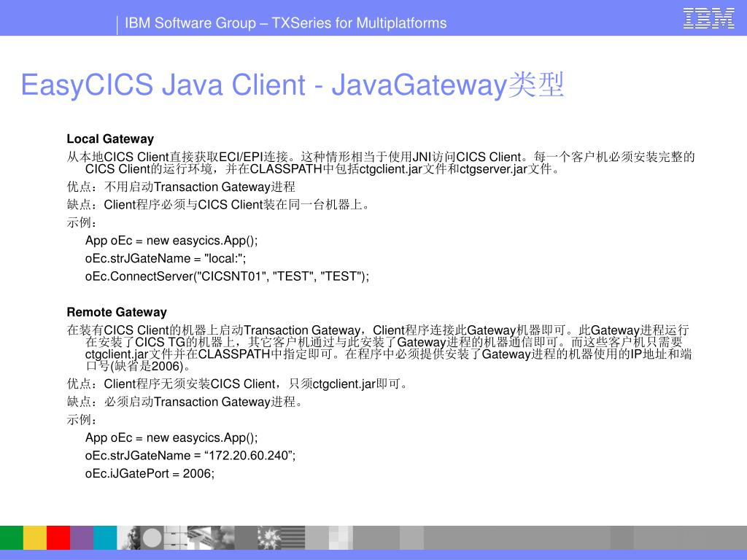Click the first 'App oEc = new easycics.App();' under Local Gateway
The image size is (747, 560).
[171, 241]
